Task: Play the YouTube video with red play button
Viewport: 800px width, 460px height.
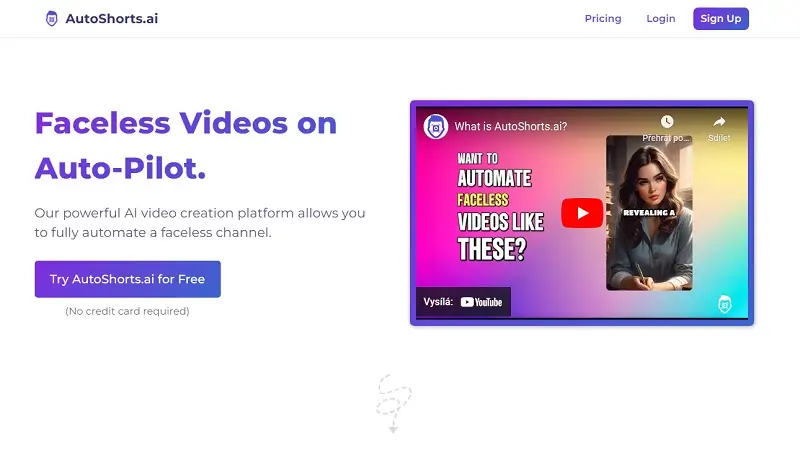Action: [582, 213]
